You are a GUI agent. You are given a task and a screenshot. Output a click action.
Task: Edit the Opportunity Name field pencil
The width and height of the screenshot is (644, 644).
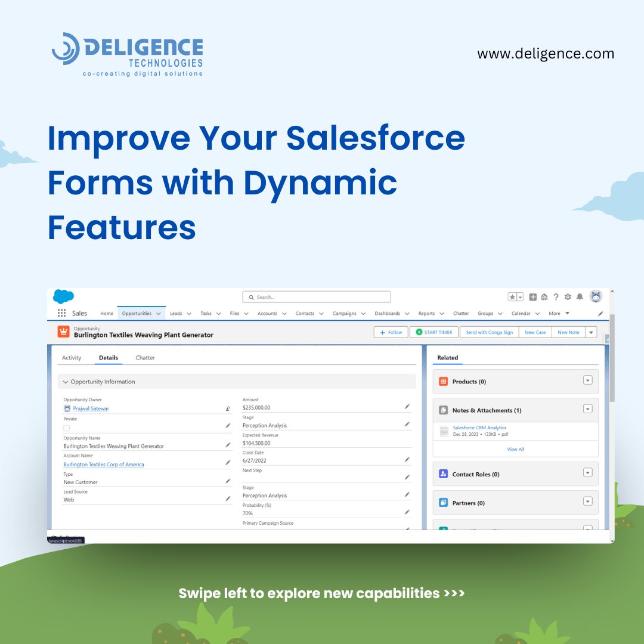tap(228, 445)
